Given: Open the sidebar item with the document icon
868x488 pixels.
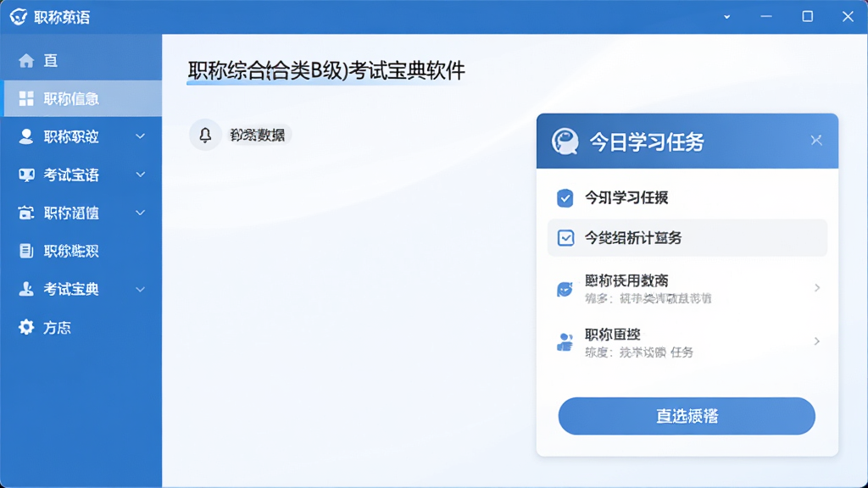Looking at the screenshot, I should [81, 251].
